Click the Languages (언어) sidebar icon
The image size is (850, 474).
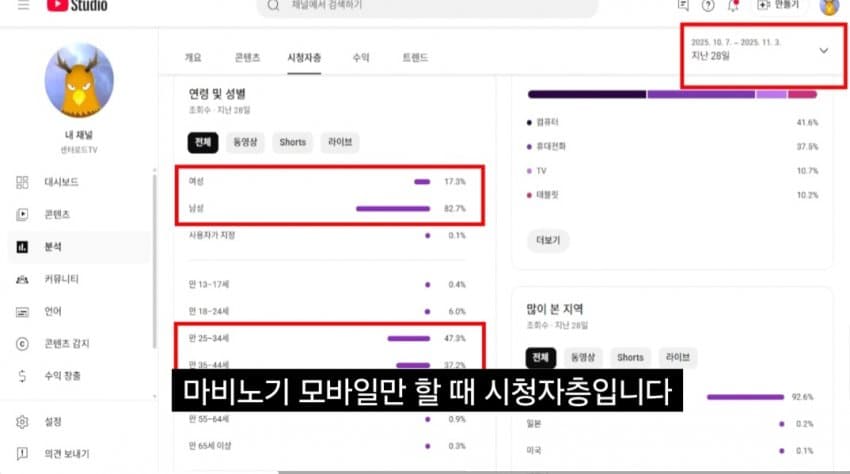[x=22, y=311]
